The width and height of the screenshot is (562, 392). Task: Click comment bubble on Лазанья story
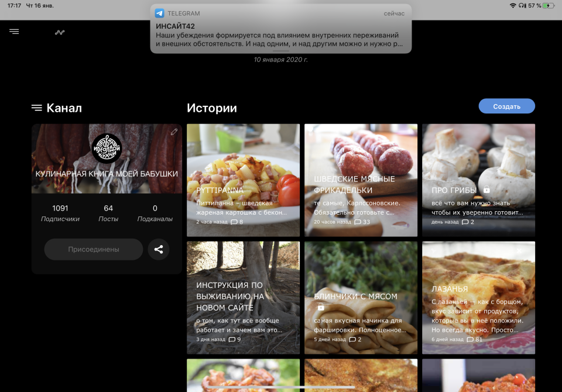coord(470,339)
